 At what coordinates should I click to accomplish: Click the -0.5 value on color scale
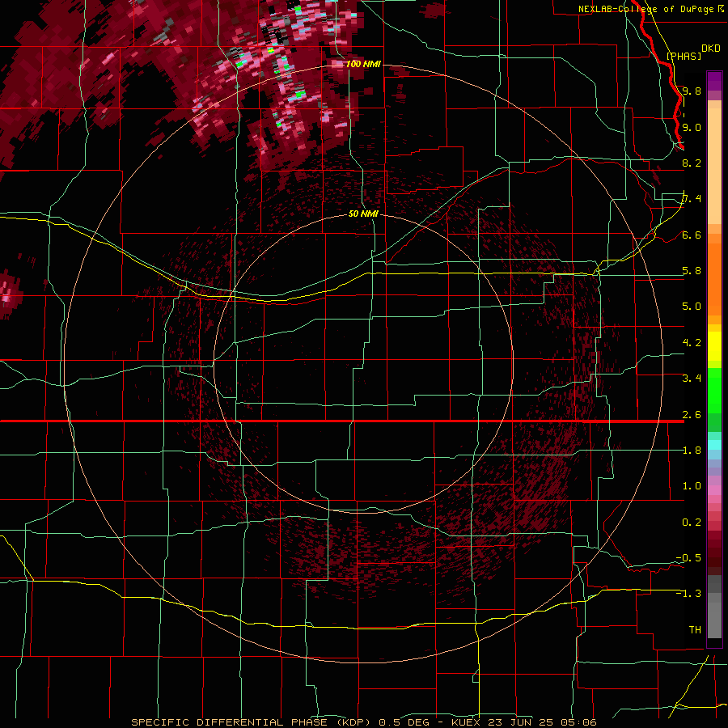pos(688,558)
